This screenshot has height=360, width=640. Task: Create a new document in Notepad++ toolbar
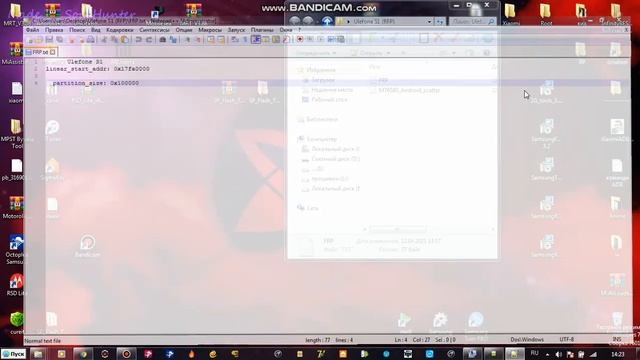(x=29, y=40)
